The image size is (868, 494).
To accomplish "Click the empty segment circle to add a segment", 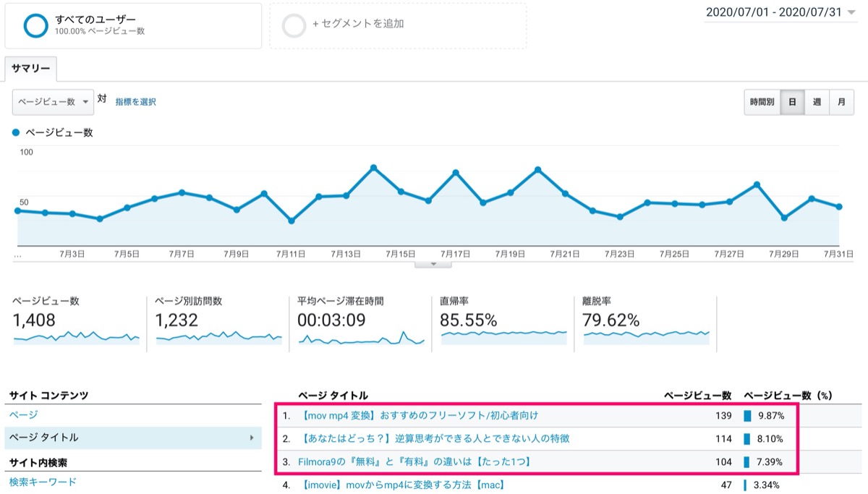I will tap(295, 25).
